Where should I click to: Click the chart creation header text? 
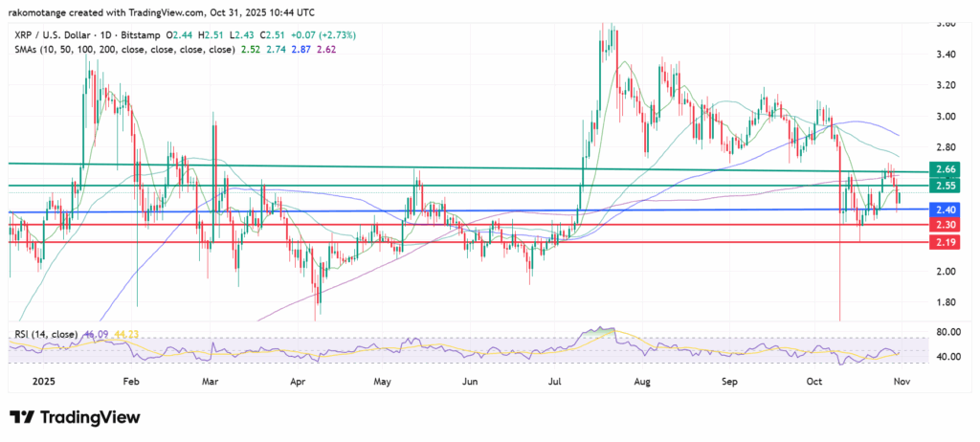click(158, 11)
